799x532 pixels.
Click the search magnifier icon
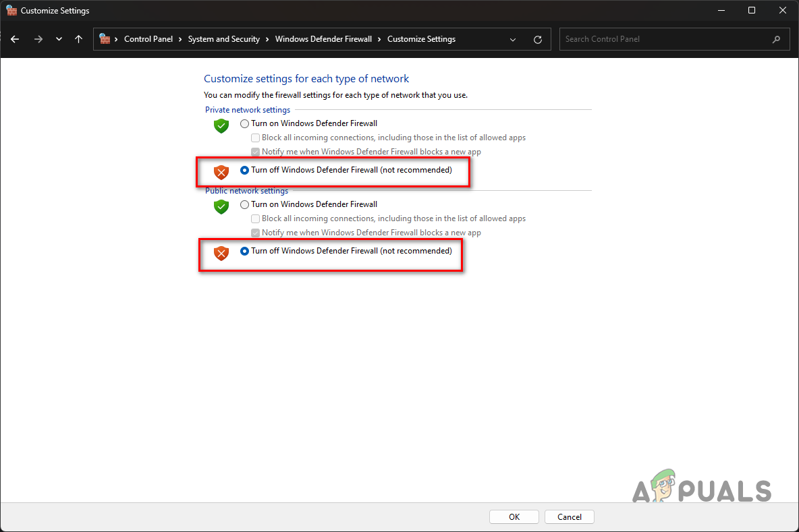(x=775, y=39)
